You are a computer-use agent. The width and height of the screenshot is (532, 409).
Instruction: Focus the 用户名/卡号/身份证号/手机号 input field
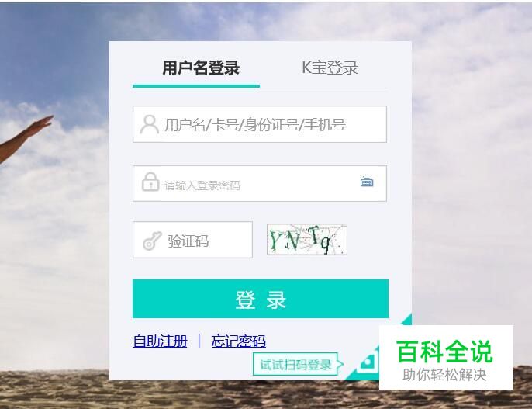[260, 124]
